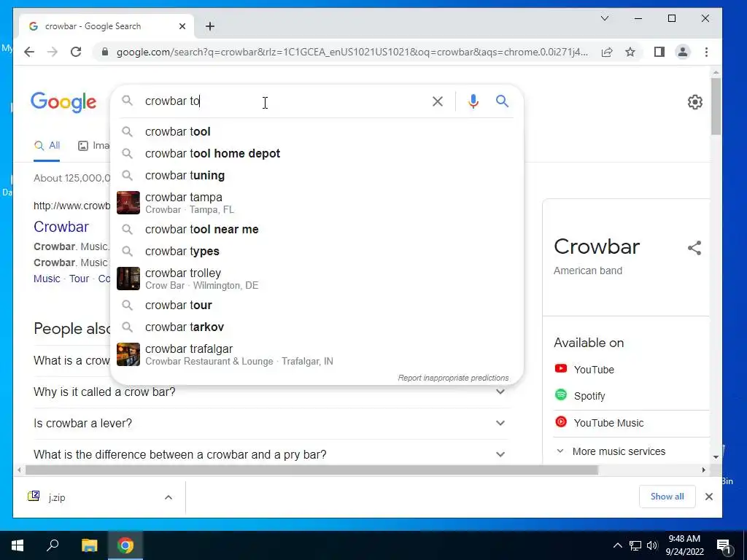Open the Crowbar result title link
This screenshot has height=560, width=747.
coord(61,227)
